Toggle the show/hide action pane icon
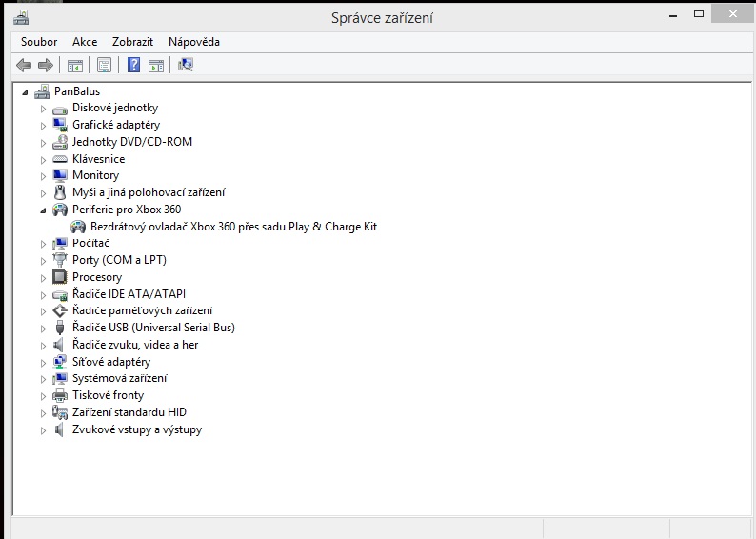This screenshot has height=539, width=756. click(x=156, y=65)
